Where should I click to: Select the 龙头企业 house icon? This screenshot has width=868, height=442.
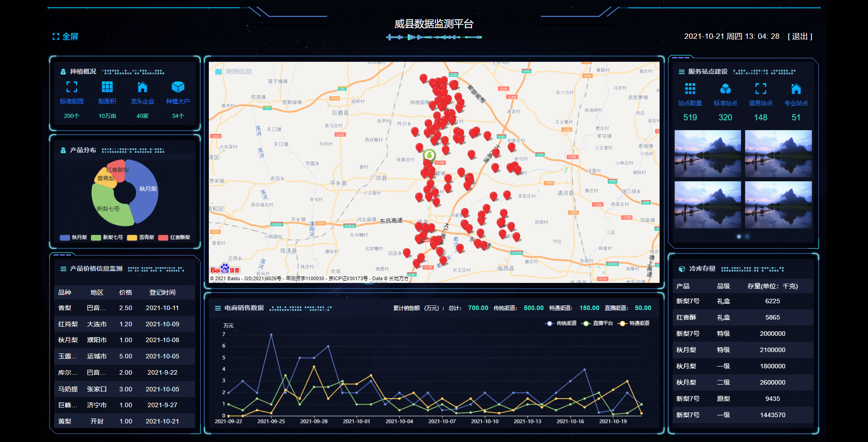142,87
